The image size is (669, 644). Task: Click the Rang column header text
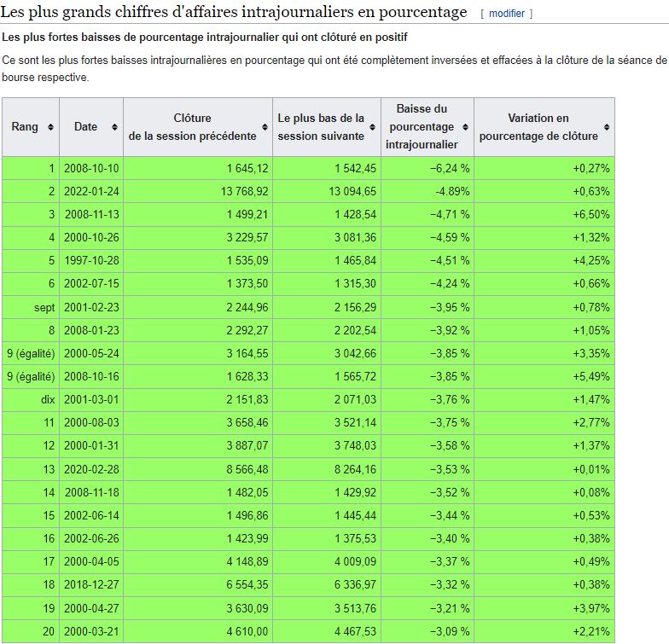(x=25, y=127)
